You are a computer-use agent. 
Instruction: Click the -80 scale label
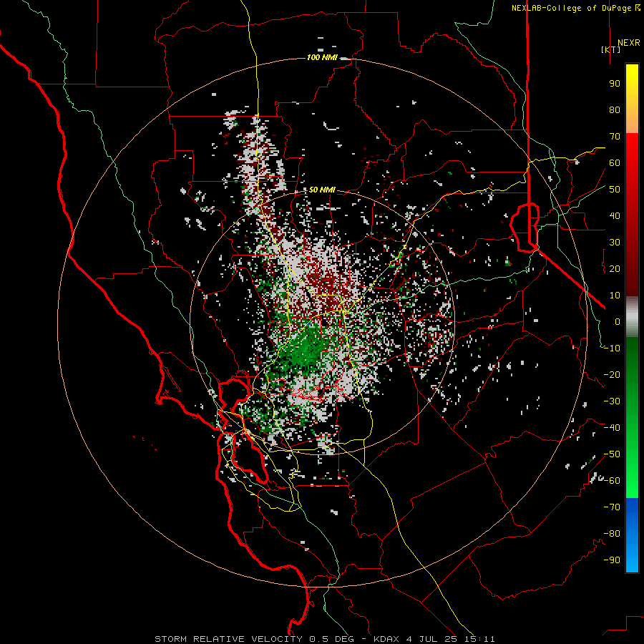coord(612,534)
